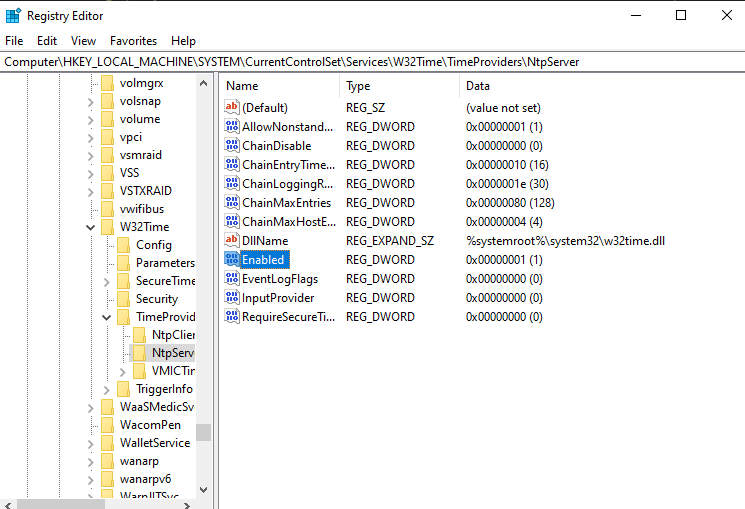Viewport: 745px width, 509px height.
Task: Click the DllName string value icon
Action: 232,241
